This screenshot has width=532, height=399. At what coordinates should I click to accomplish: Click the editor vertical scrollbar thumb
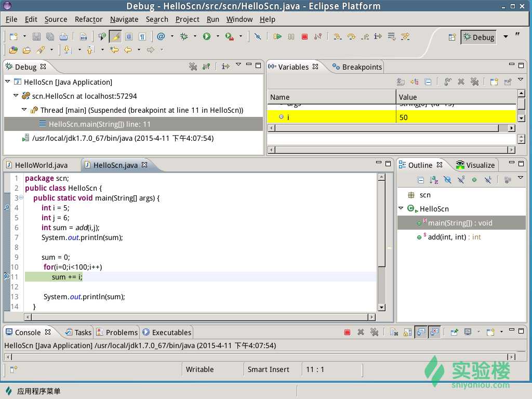[x=381, y=224]
